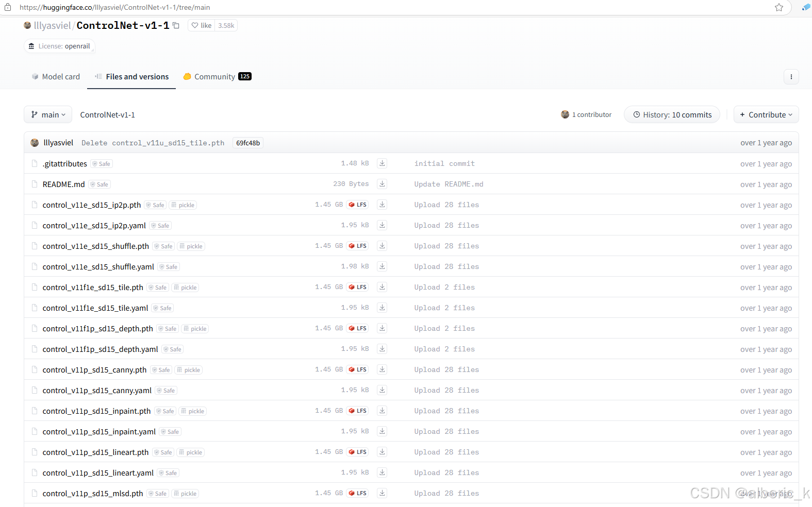Copy the model name with copy icon
812x507 pixels.
176,25
